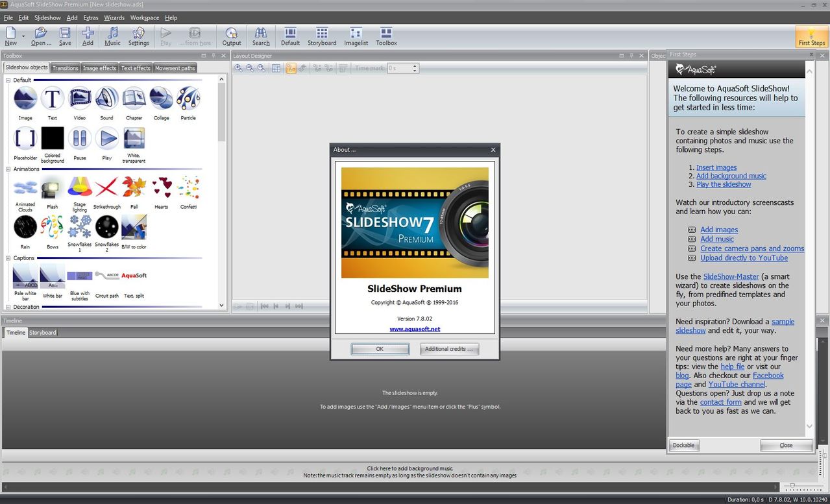This screenshot has width=830, height=504.
Task: Switch to the Movement paths tab
Action: coord(175,68)
